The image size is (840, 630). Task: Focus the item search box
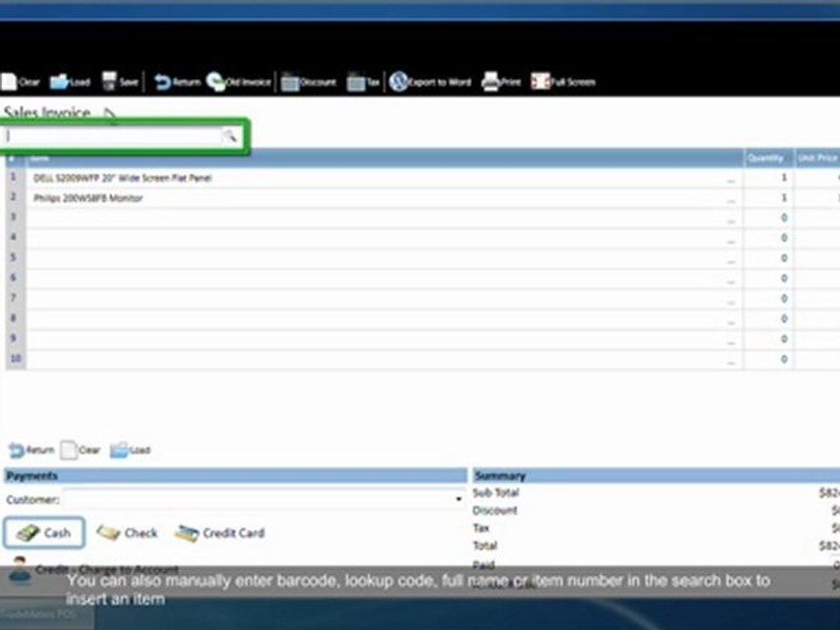tap(113, 136)
